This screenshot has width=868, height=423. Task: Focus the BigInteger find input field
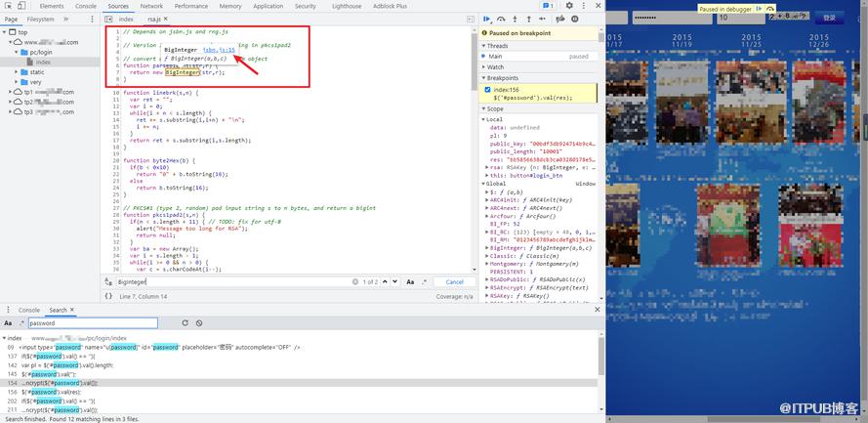[x=235, y=281]
